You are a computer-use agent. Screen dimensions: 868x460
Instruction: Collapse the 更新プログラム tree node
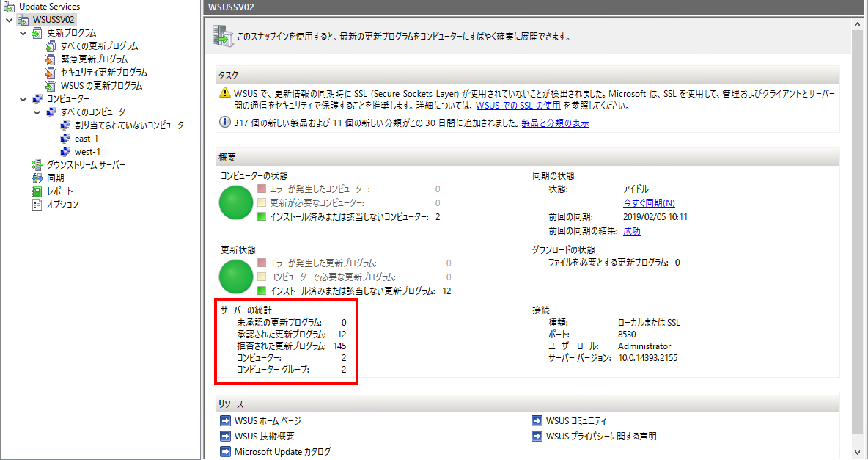coord(23,33)
